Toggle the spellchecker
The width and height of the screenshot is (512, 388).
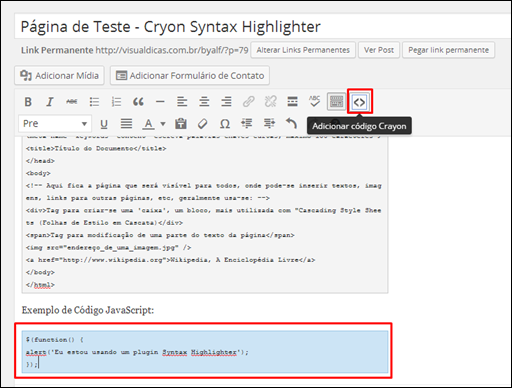(x=314, y=102)
